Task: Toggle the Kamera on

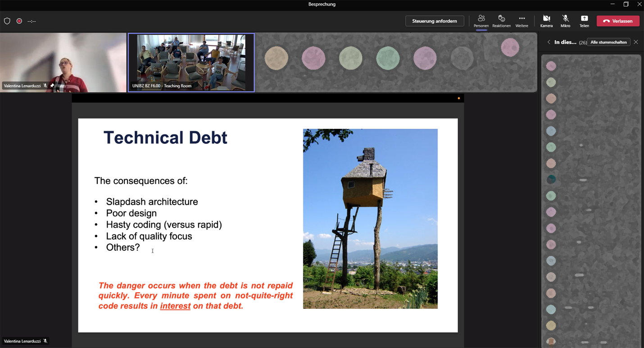Action: 546,21
